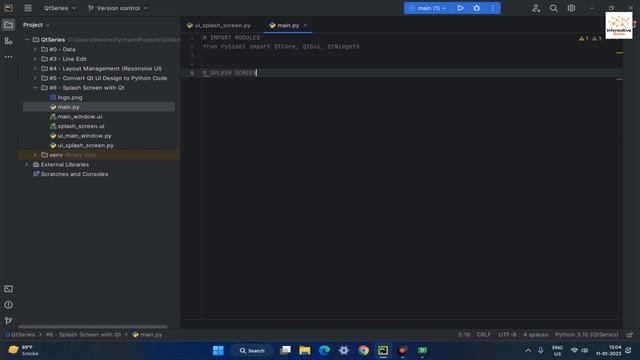Image resolution: width=640 pixels, height=360 pixels.
Task: Change 4 spaces indent setting
Action: coord(536,334)
